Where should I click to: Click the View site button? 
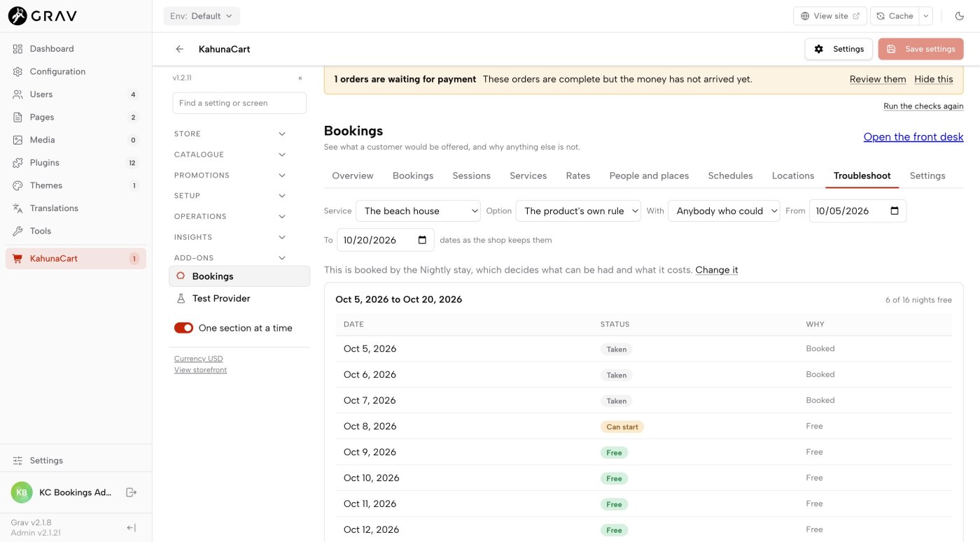coord(830,15)
